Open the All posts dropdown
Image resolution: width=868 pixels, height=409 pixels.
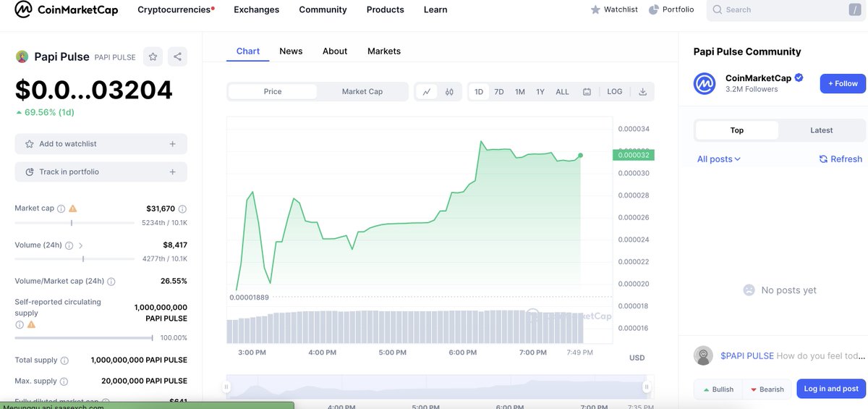[719, 159]
